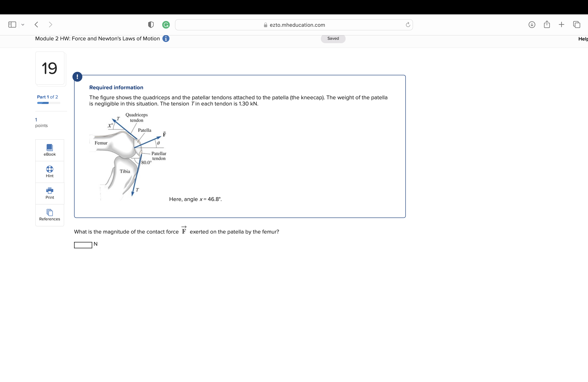Open the Grammarly extension icon
The width and height of the screenshot is (588, 382).
coord(166,25)
